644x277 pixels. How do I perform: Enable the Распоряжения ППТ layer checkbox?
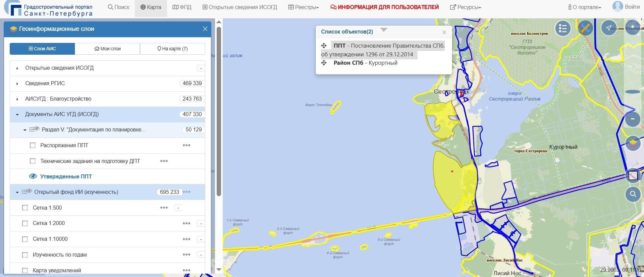click(33, 145)
